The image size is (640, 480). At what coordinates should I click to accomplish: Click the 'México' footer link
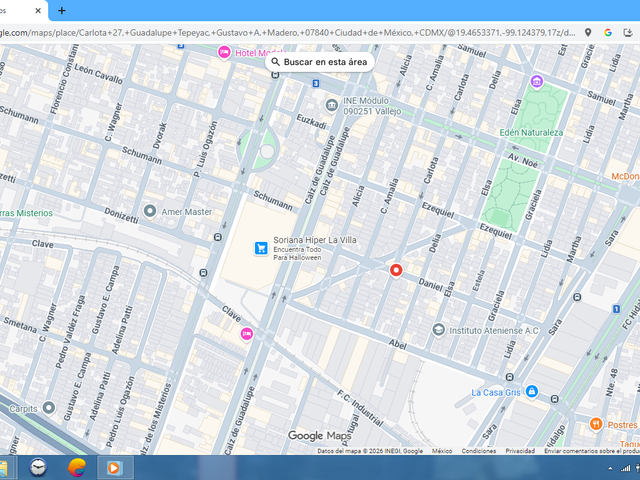[442, 451]
